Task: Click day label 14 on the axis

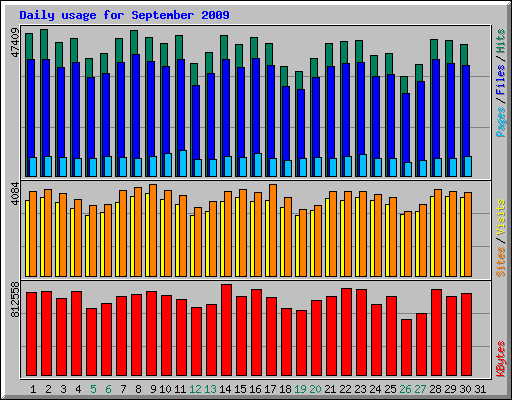Action: (225, 389)
